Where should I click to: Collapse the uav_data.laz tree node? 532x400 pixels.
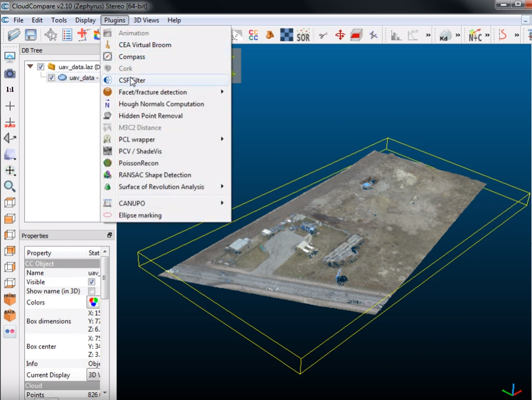30,66
